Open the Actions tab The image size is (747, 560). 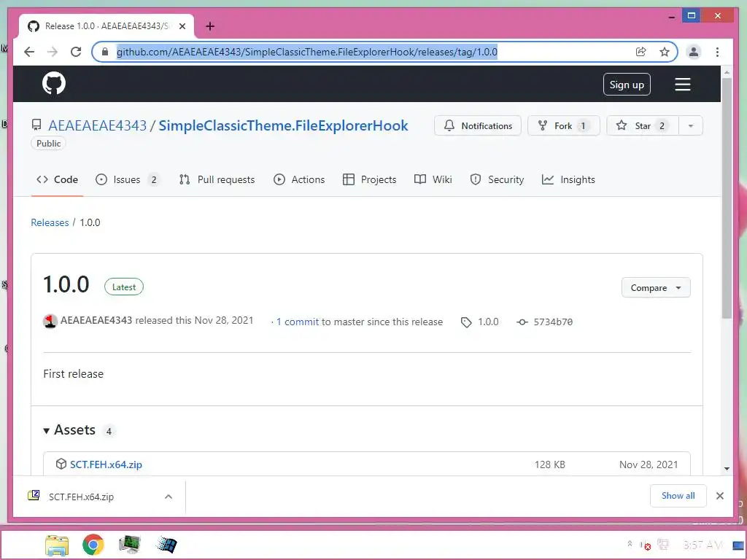pos(299,179)
